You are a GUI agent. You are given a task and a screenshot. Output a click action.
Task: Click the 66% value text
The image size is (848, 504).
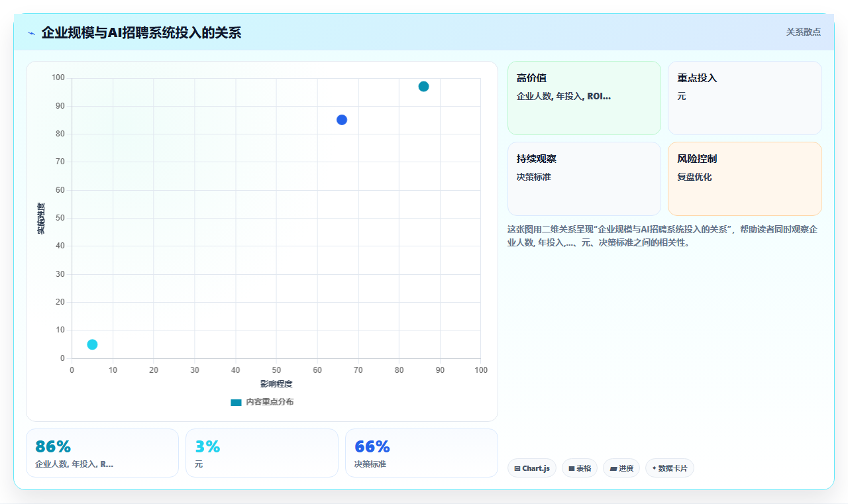coord(372,446)
